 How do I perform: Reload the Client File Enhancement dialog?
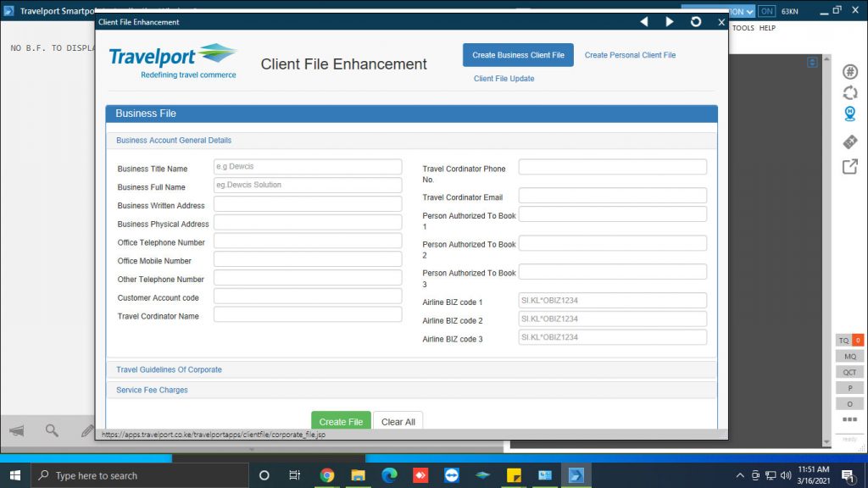point(696,21)
